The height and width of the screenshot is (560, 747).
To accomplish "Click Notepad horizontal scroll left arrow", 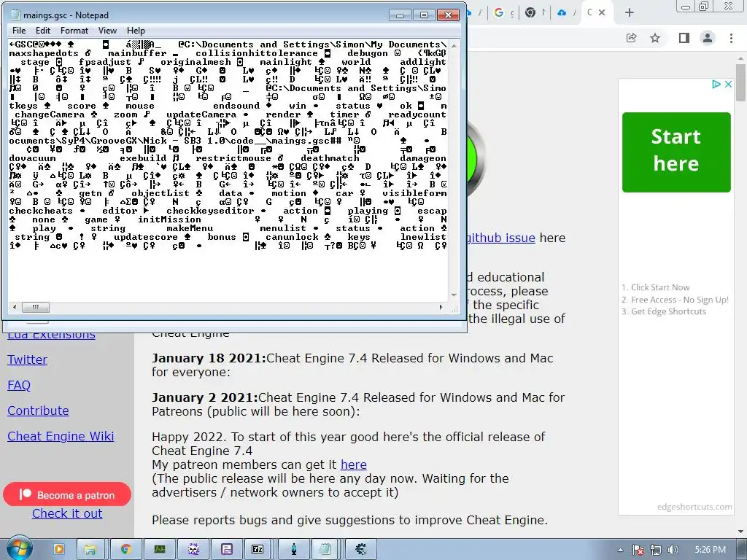I will 15,307.
